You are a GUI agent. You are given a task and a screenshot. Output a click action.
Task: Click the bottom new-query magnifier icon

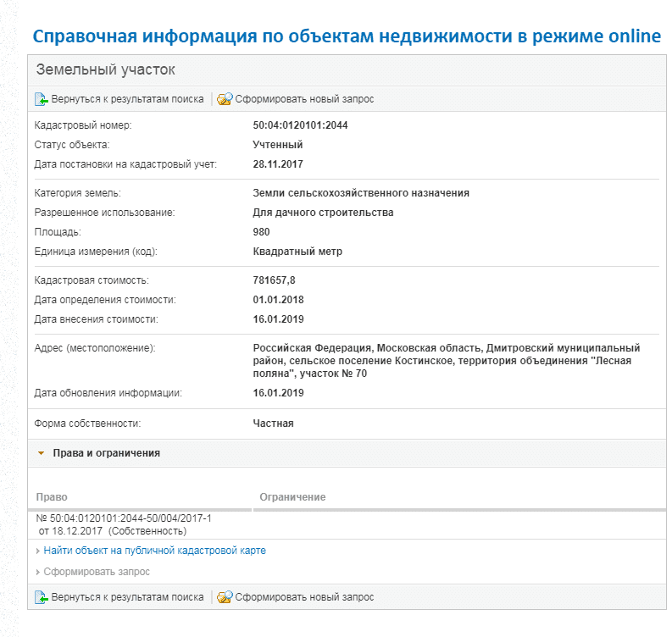pos(225,596)
